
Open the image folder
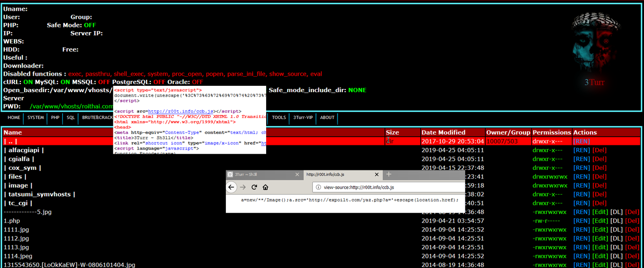[x=17, y=185]
